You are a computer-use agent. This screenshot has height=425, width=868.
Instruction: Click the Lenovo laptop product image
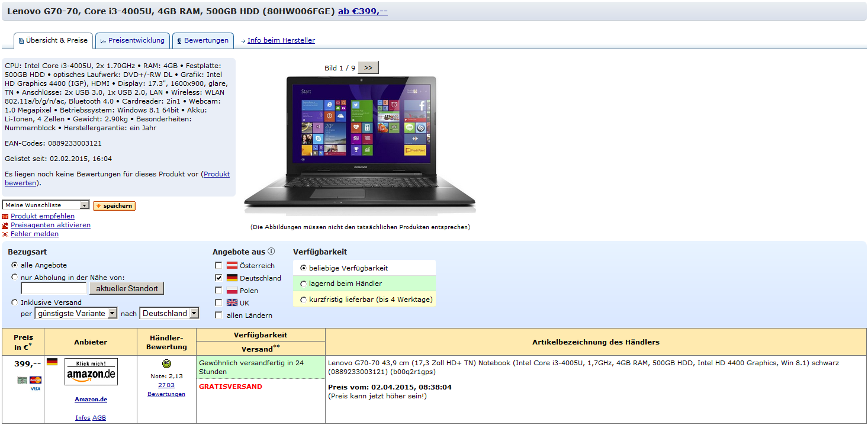(360, 145)
